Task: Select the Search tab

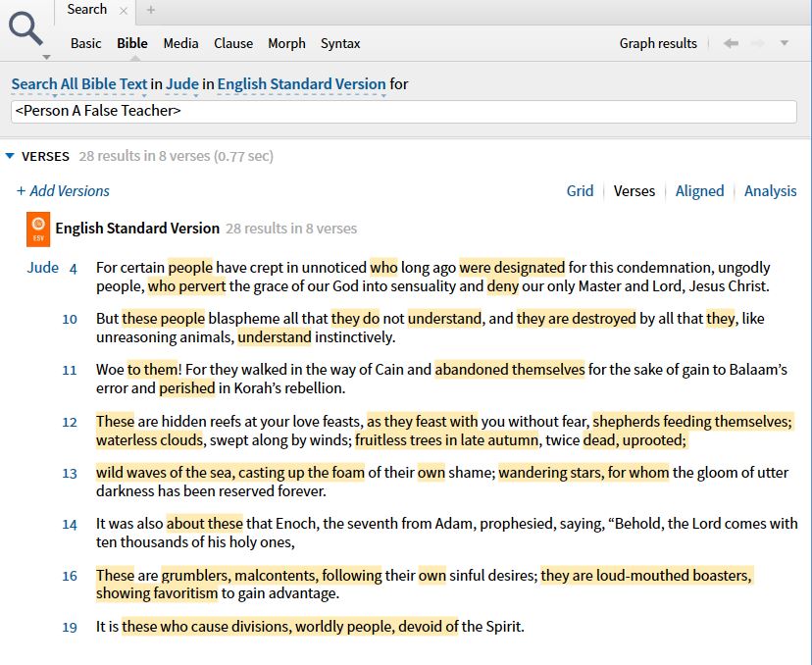Action: pos(87,10)
